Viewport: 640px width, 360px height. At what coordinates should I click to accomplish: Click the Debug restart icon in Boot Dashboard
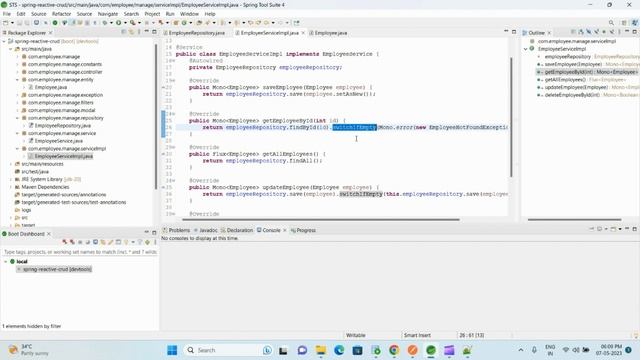pyautogui.click(x=72, y=242)
